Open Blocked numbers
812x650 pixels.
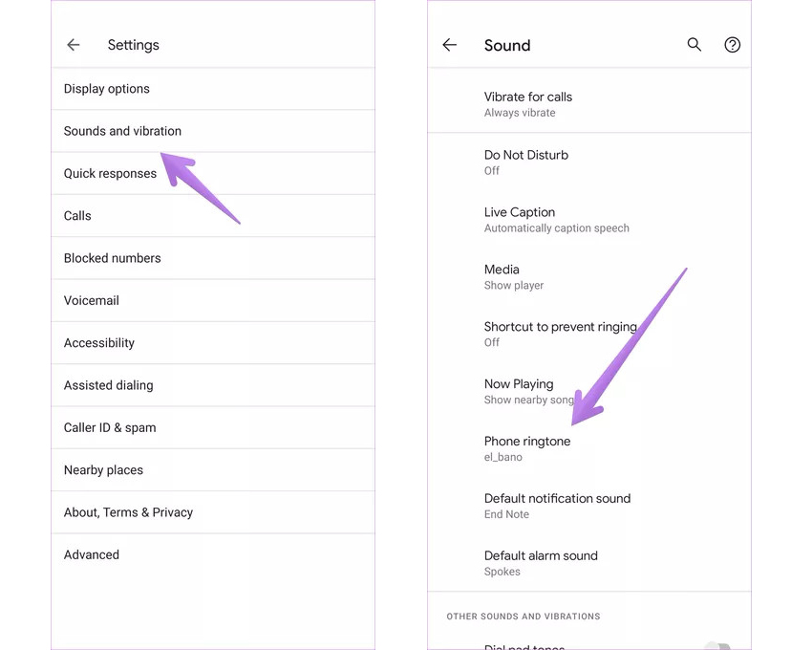pyautogui.click(x=112, y=258)
